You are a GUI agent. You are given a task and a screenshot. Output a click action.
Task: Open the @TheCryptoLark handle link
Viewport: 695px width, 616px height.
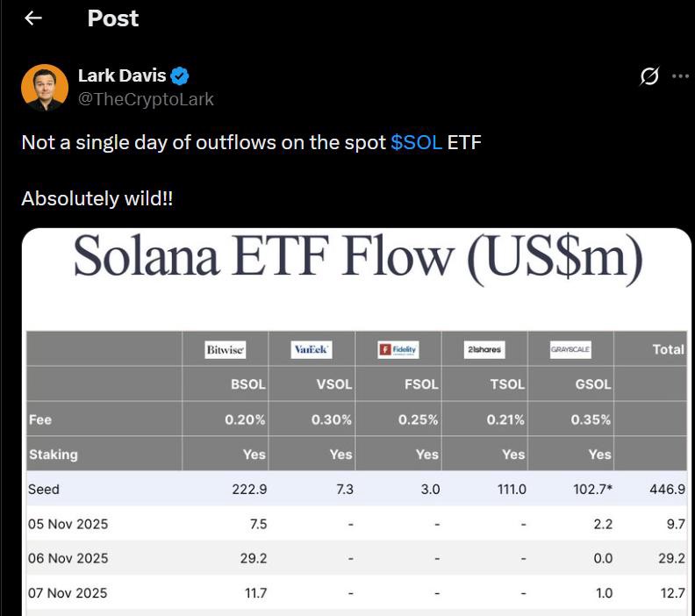[146, 99]
